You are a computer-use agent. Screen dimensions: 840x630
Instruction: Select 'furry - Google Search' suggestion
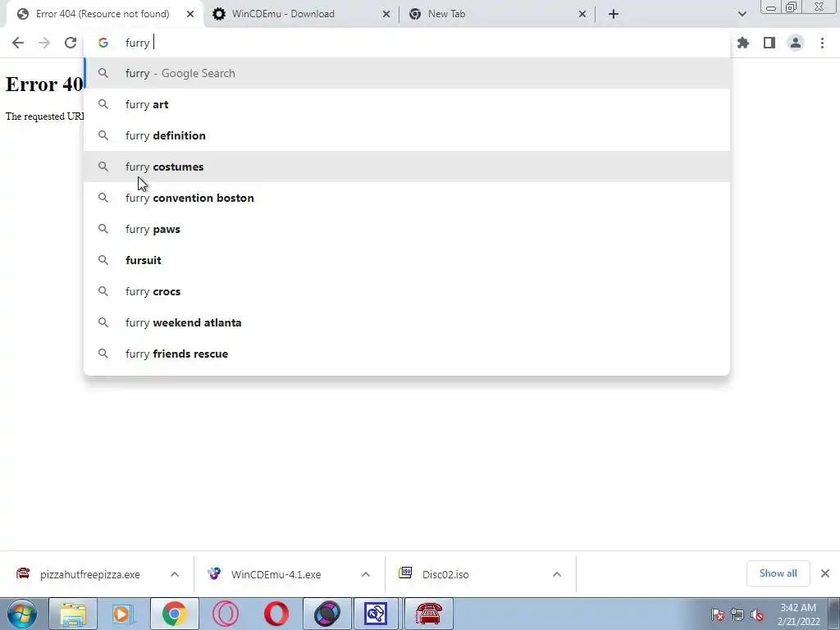(407, 73)
